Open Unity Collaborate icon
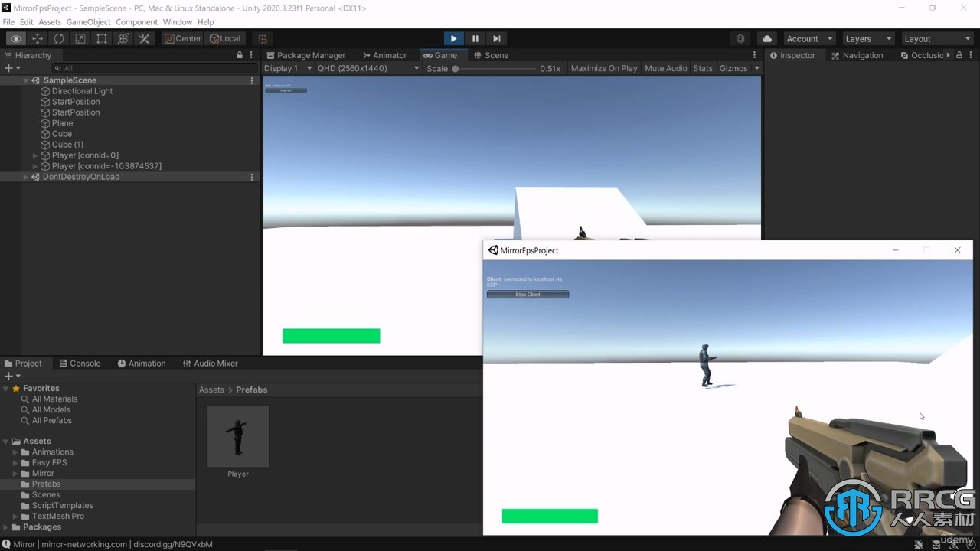The width and height of the screenshot is (980, 551). pos(740,38)
